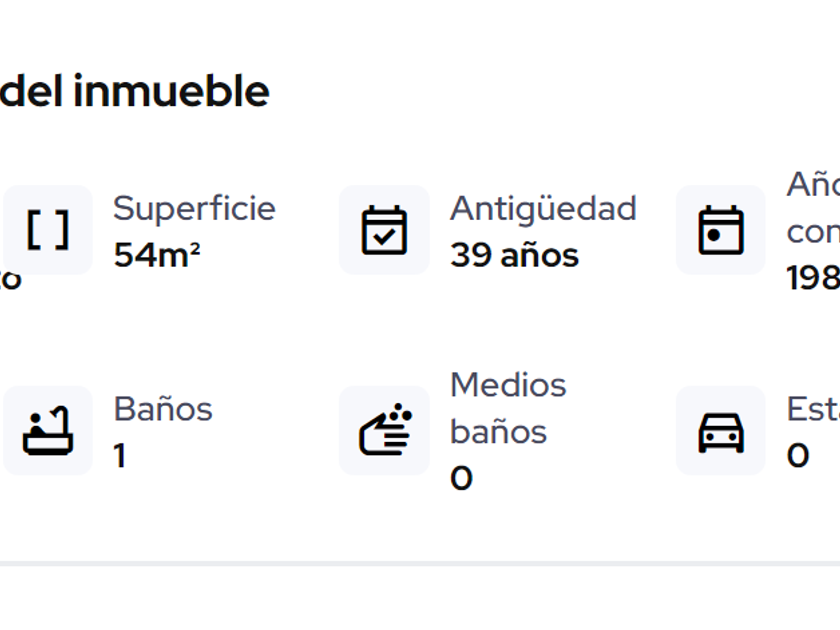Click the 54m² surface value

[x=157, y=255]
